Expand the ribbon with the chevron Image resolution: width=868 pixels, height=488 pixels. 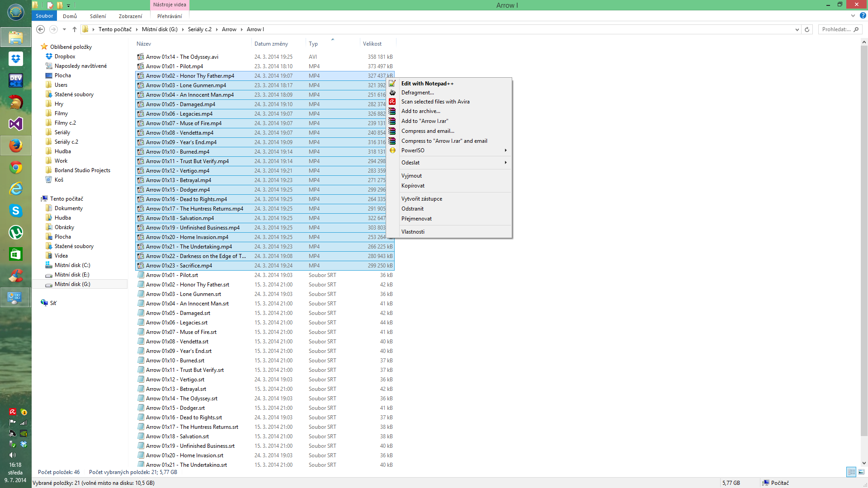point(853,16)
